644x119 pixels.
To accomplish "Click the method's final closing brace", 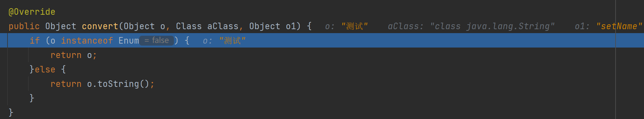I will (11, 112).
